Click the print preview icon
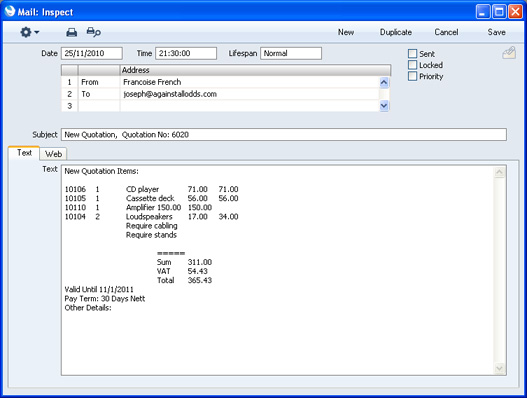527x398 pixels. [93, 32]
